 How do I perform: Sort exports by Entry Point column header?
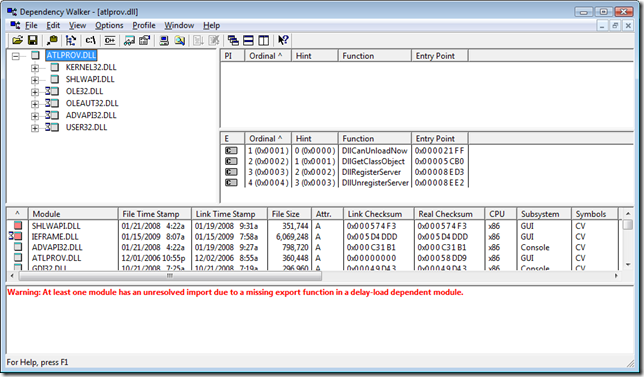coord(439,138)
